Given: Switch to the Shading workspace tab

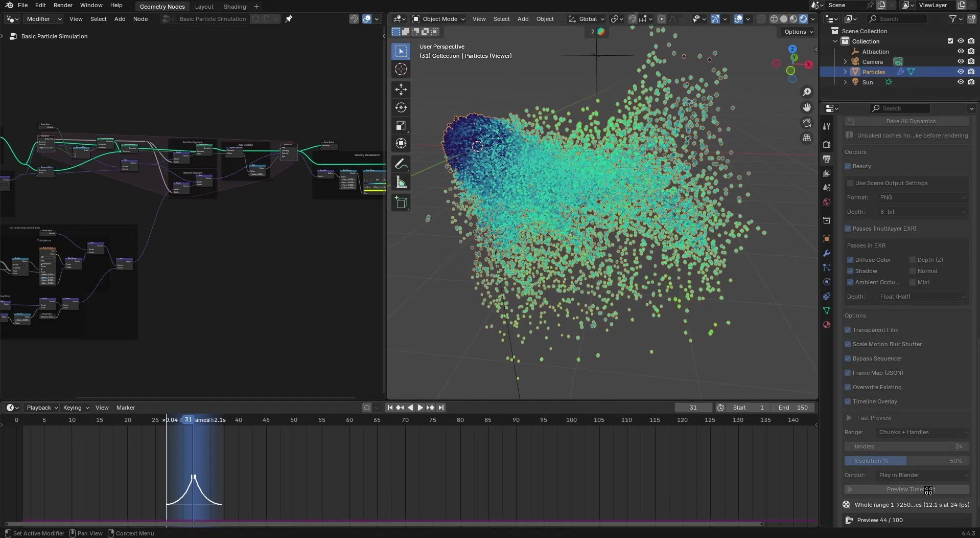Looking at the screenshot, I should click(x=235, y=7).
